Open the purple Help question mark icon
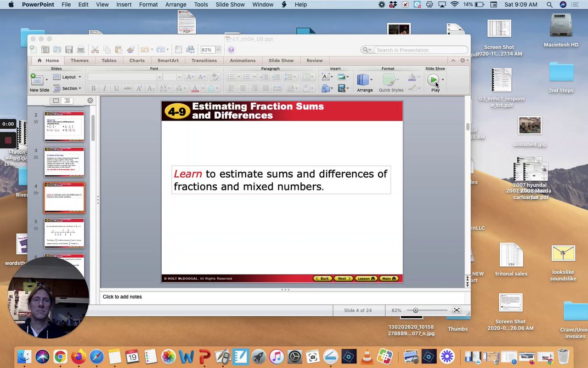Screen dimensions: 588x368 [231, 50]
